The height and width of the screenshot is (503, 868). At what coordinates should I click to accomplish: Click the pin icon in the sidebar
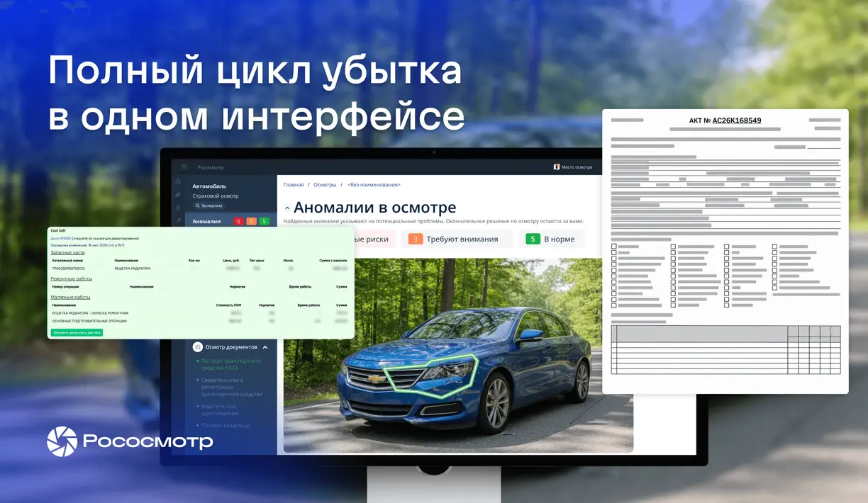pyautogui.click(x=178, y=221)
